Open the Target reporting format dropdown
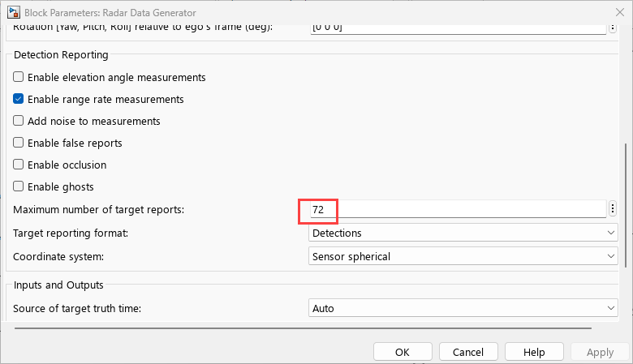Viewport: 633px width, 364px height. 463,233
